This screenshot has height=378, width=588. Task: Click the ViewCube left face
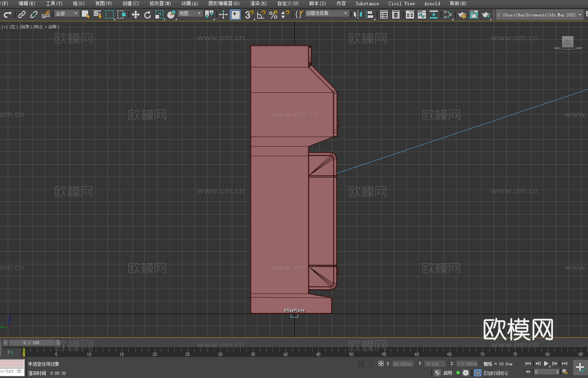click(x=568, y=42)
